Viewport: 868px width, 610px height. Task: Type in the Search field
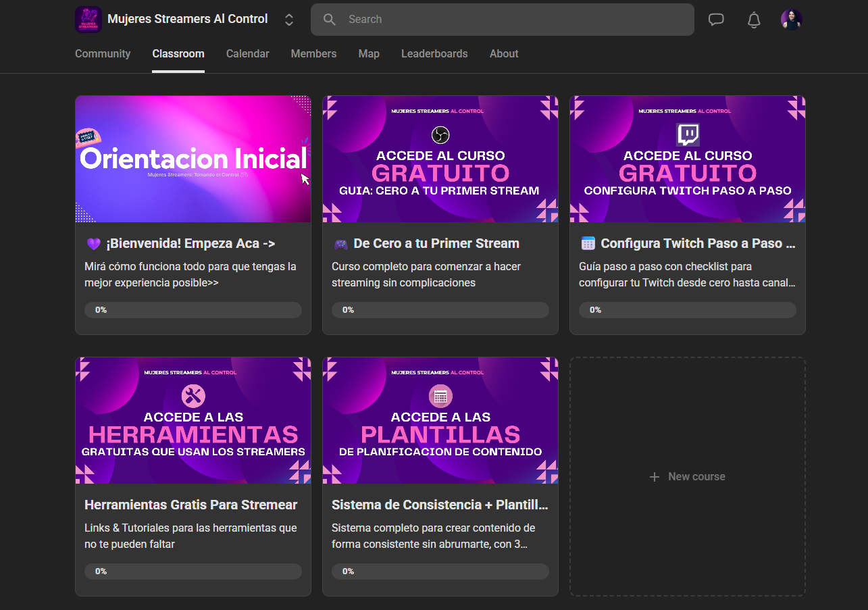[513, 20]
